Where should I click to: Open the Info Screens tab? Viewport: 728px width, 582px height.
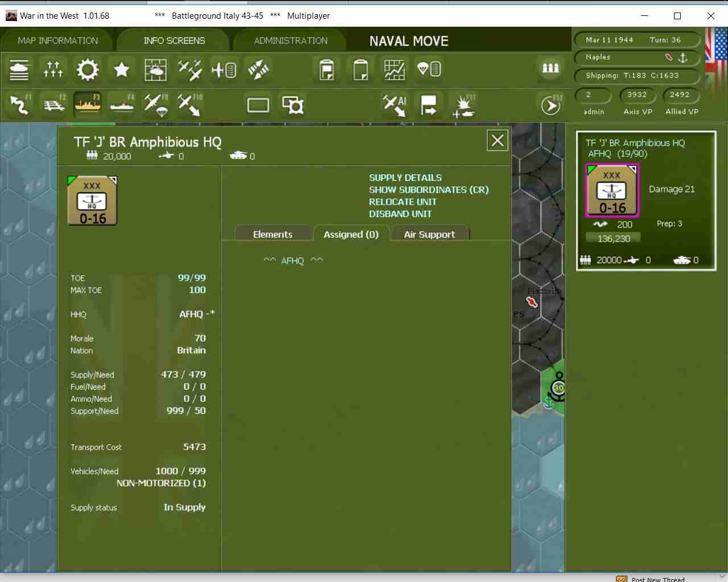pyautogui.click(x=174, y=41)
